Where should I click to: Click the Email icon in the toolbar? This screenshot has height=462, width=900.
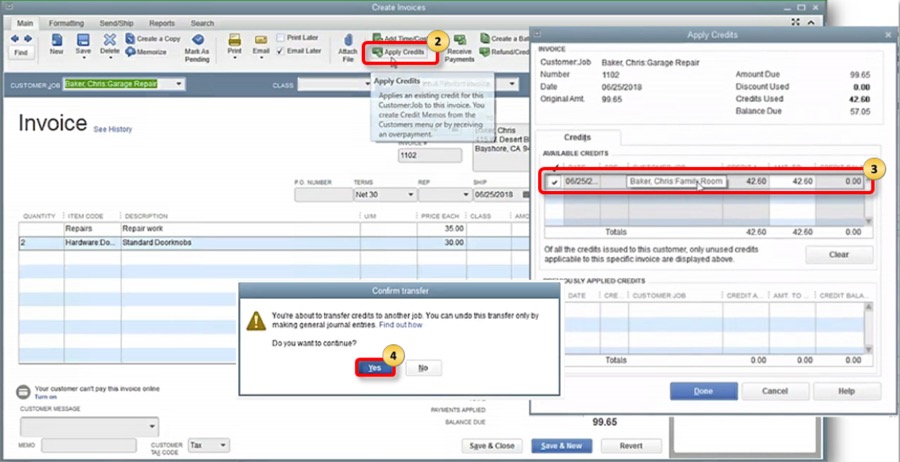click(261, 40)
